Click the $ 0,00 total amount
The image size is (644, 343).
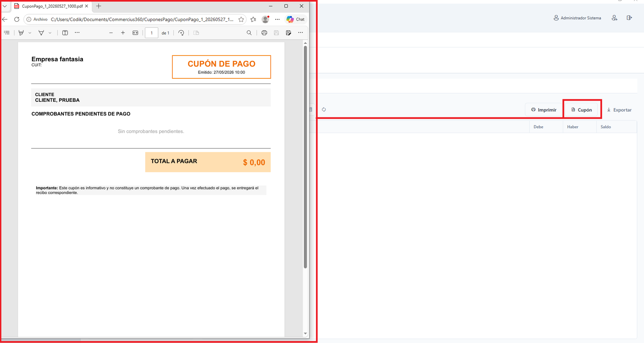coord(254,162)
